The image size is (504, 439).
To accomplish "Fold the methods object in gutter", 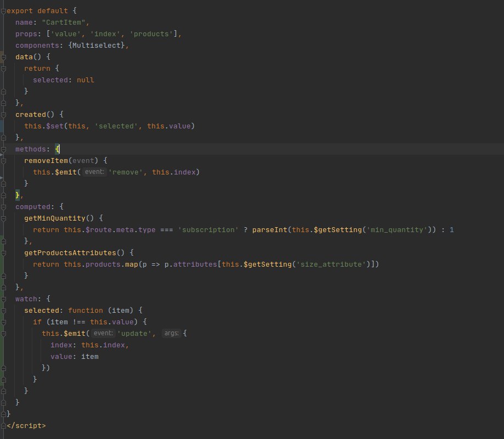I will pos(3,149).
